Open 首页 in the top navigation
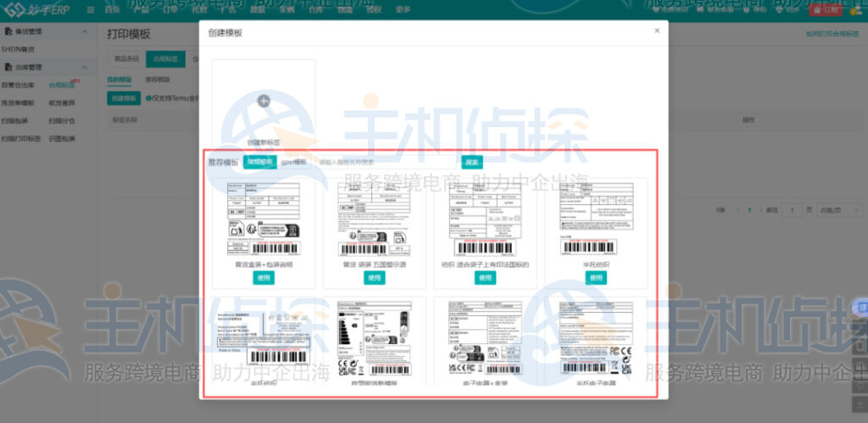This screenshot has height=423, width=868. coord(112,10)
